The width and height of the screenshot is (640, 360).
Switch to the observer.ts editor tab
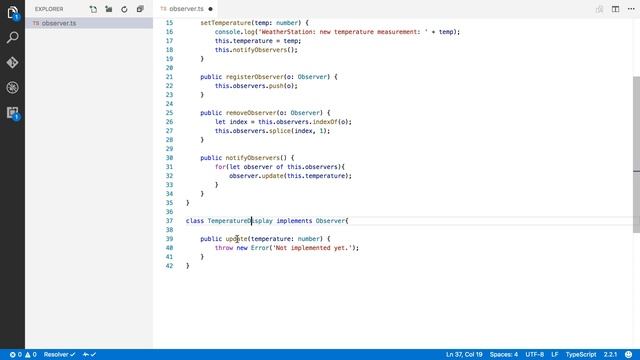pos(186,9)
